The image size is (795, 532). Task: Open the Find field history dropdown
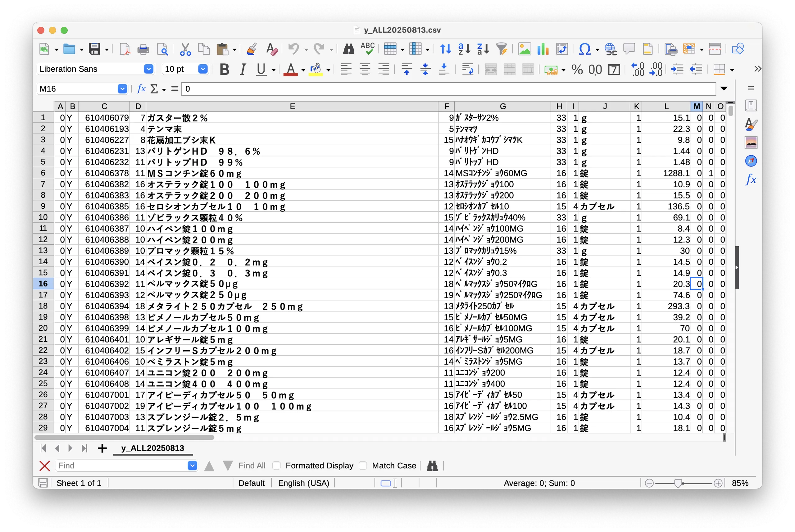(x=192, y=466)
